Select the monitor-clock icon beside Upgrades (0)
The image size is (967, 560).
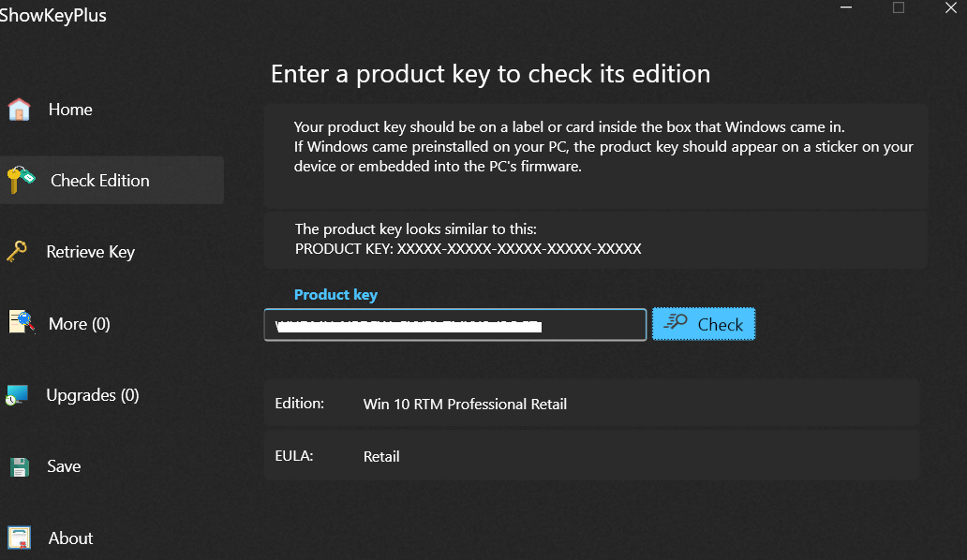tap(21, 394)
